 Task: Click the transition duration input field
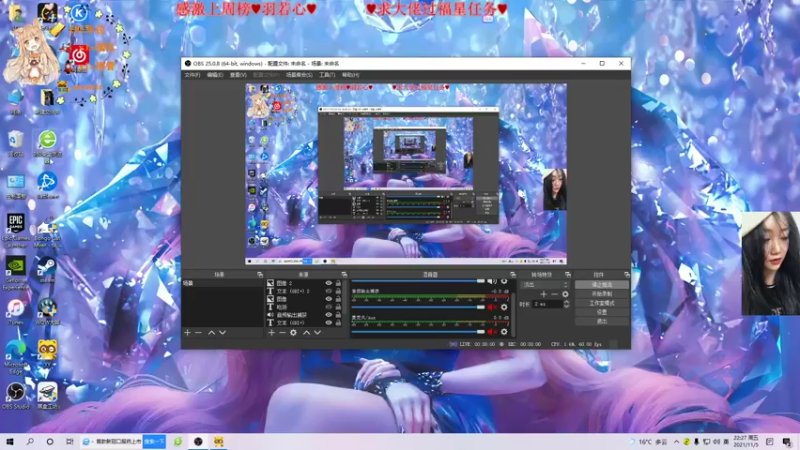(547, 304)
